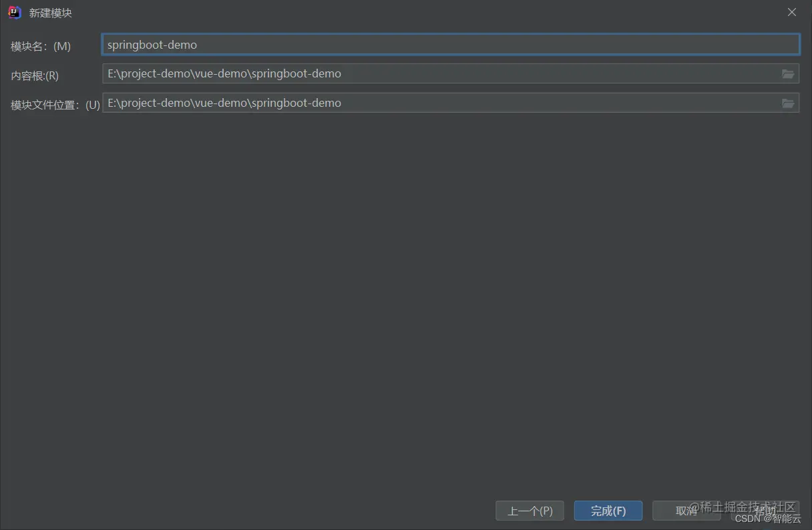The image size is (812, 530).
Task: Click the 模块文件位置 label
Action: [x=55, y=105]
